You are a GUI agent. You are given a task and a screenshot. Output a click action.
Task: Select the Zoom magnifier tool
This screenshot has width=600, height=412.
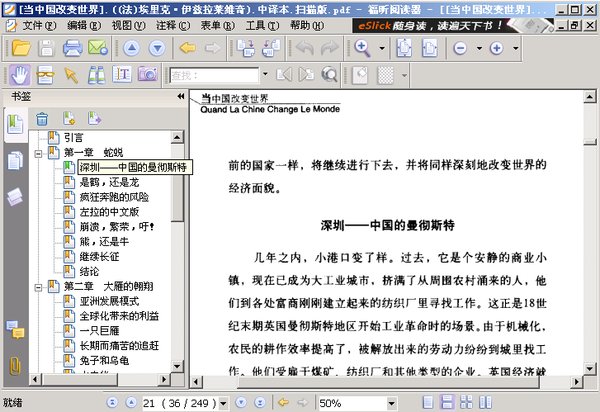[363, 48]
